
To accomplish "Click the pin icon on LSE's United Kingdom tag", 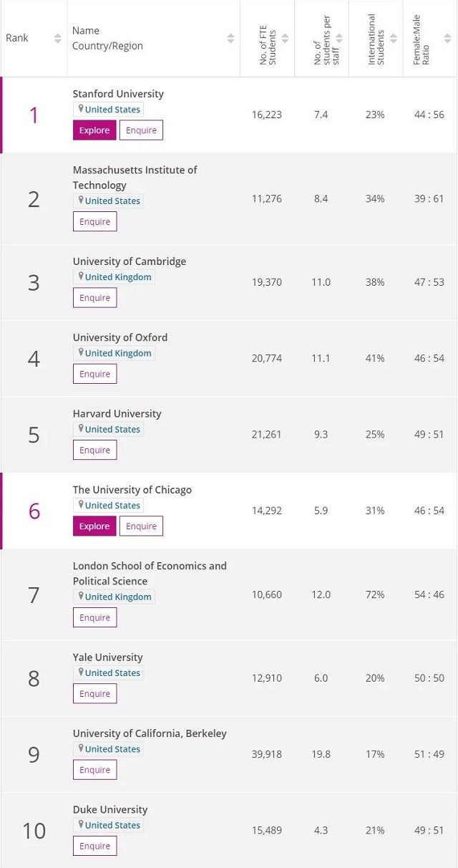I will [x=81, y=596].
